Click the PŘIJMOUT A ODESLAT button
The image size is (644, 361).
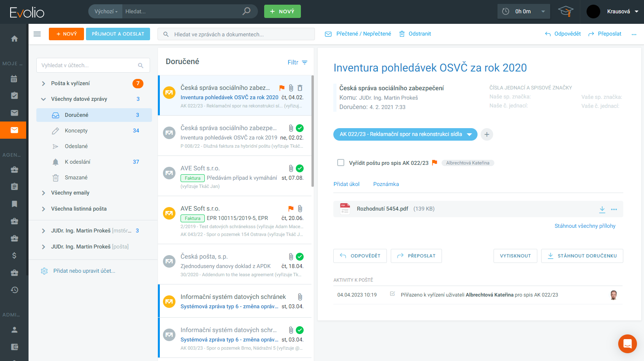click(118, 34)
